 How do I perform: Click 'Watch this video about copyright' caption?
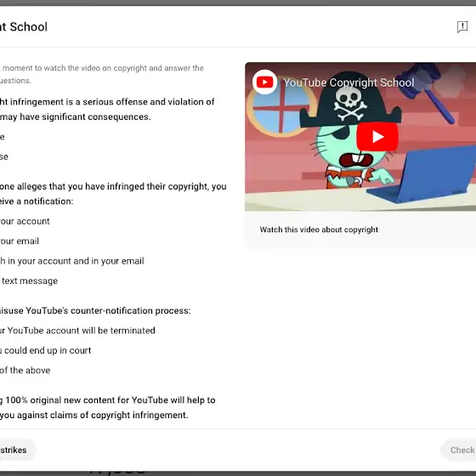319,229
